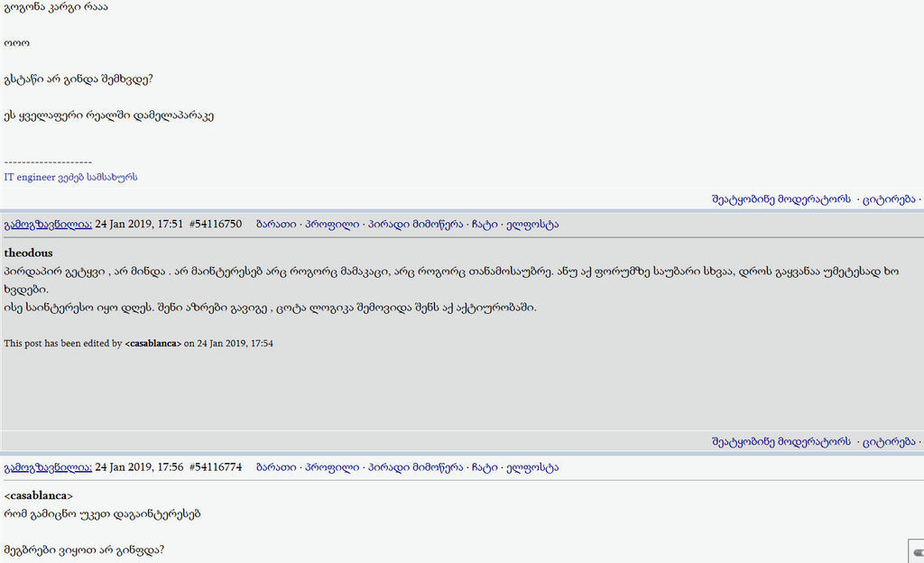The image size is (924, 563).
Task: Open signature link 'IT engineer ვეძებ სამსახურს'
Action: click(70, 177)
